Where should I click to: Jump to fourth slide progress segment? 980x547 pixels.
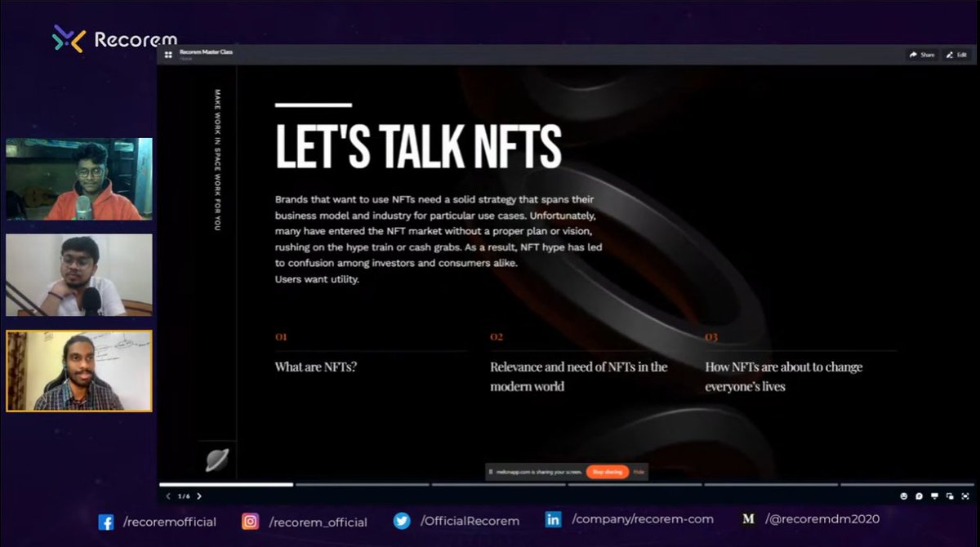(635, 484)
